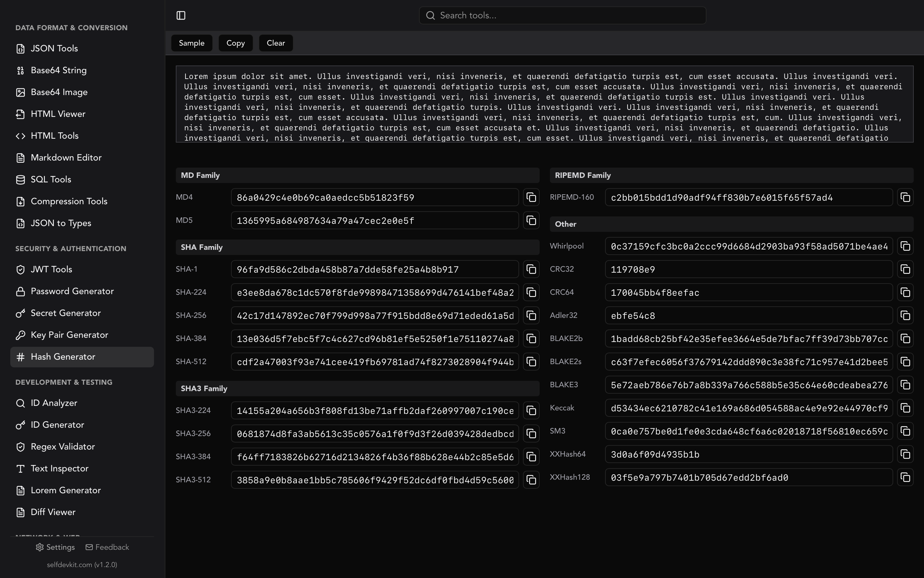Click the Copy input button
The height and width of the screenshot is (578, 924).
click(x=235, y=43)
